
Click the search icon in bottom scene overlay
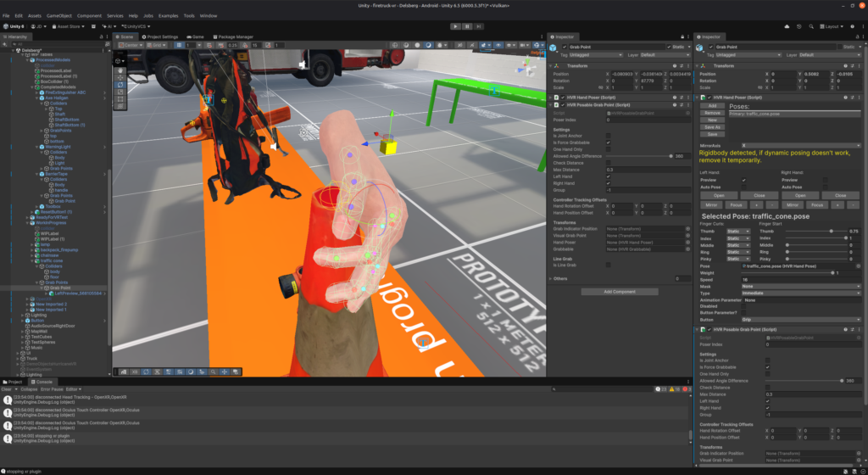coord(213,372)
